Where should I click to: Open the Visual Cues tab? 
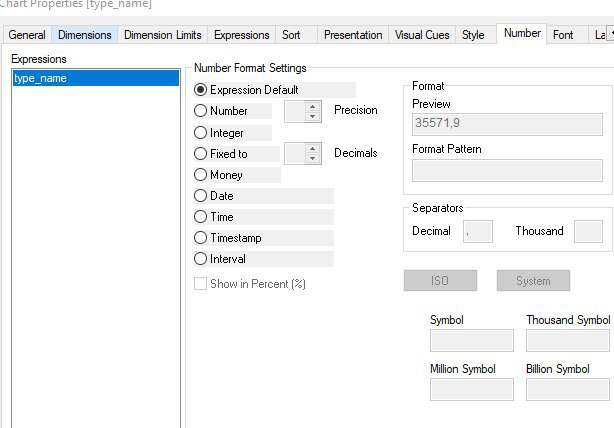(421, 35)
